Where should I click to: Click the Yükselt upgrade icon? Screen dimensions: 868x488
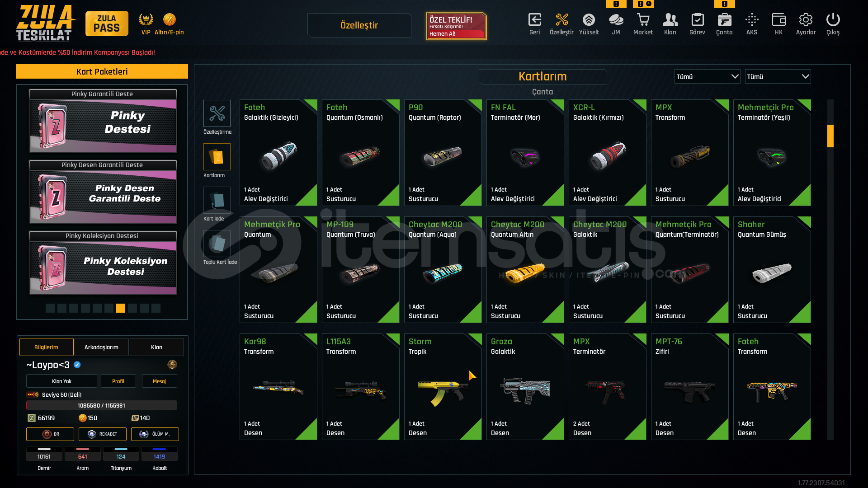coord(589,20)
